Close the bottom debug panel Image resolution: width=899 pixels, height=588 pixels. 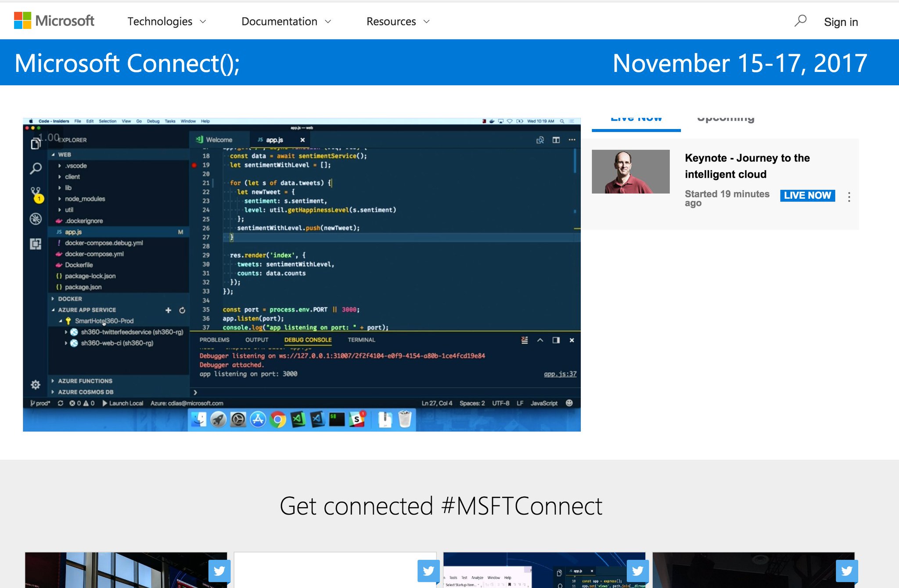point(572,340)
